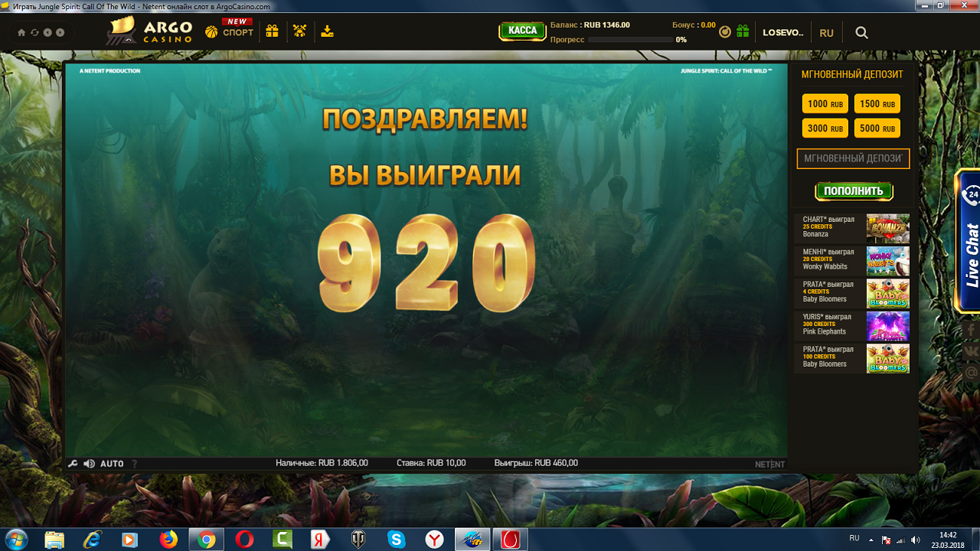The image size is (980, 551).
Task: Click the golden 920 win amount
Action: tap(426, 263)
